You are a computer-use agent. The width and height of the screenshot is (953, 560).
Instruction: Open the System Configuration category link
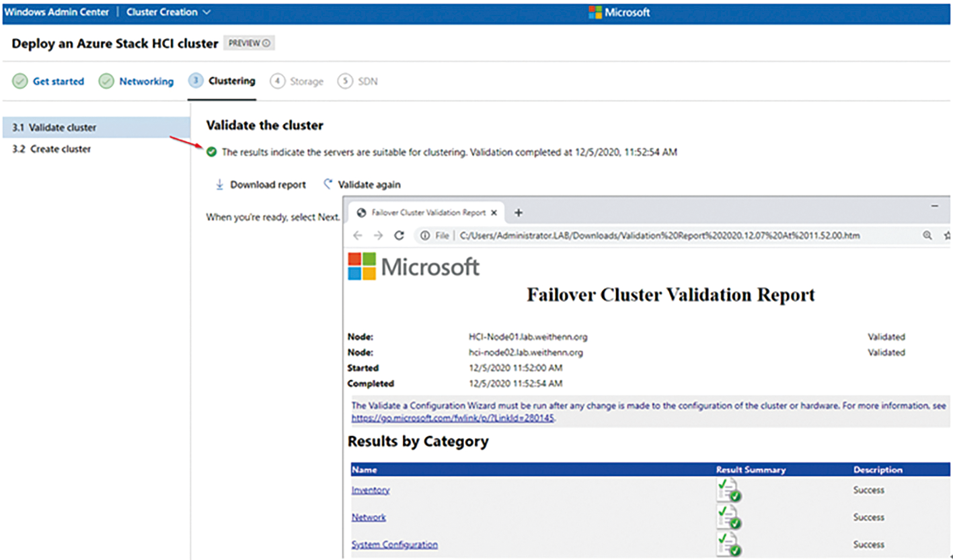pos(395,545)
